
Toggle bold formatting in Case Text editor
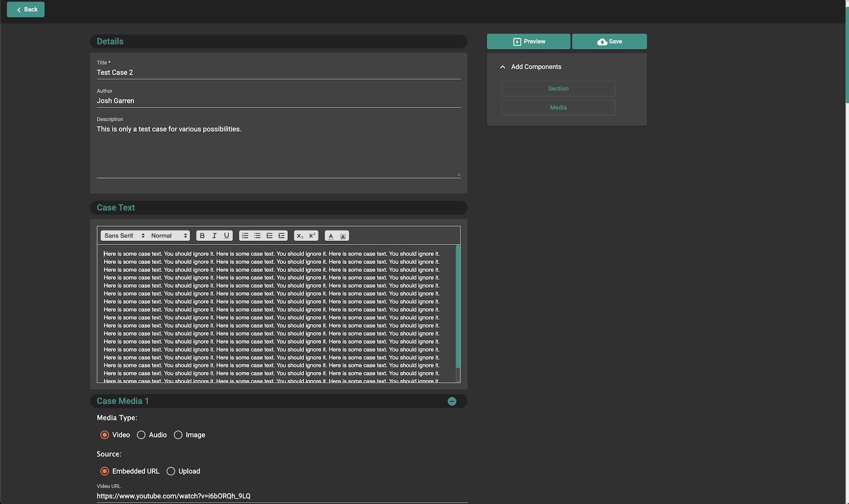(x=202, y=236)
